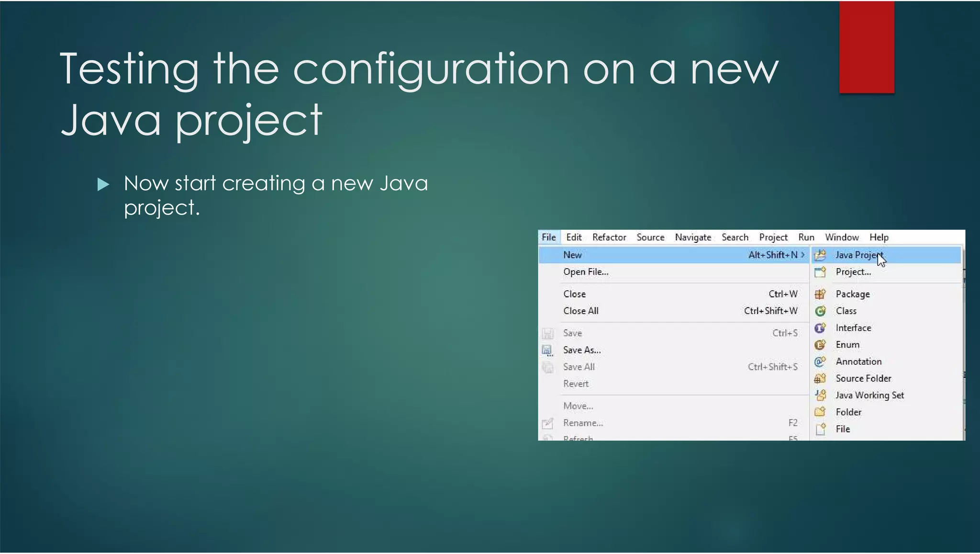Click the Interface icon in submenu
Image resolution: width=980 pixels, height=554 pixels.
point(820,328)
